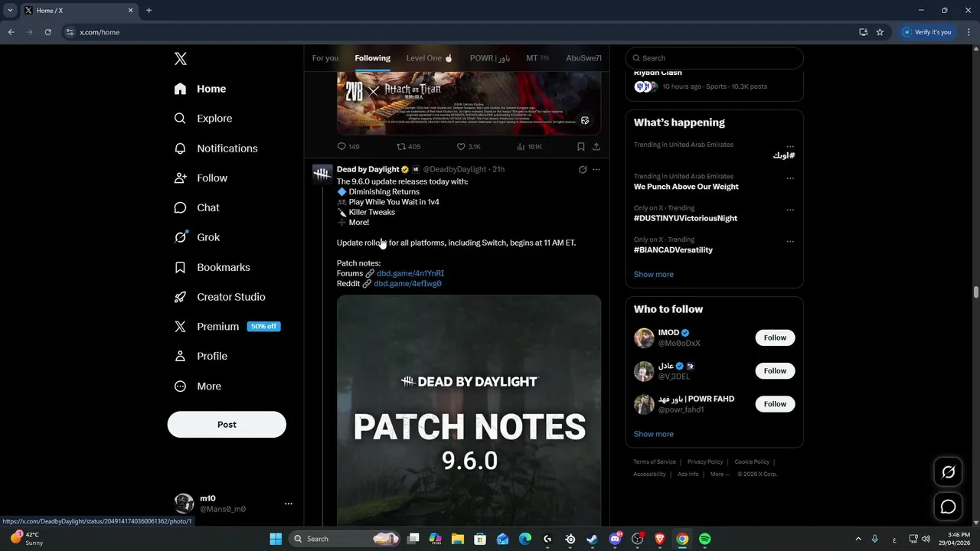Open Creator Studio in the sidebar
980x551 pixels.
point(220,297)
